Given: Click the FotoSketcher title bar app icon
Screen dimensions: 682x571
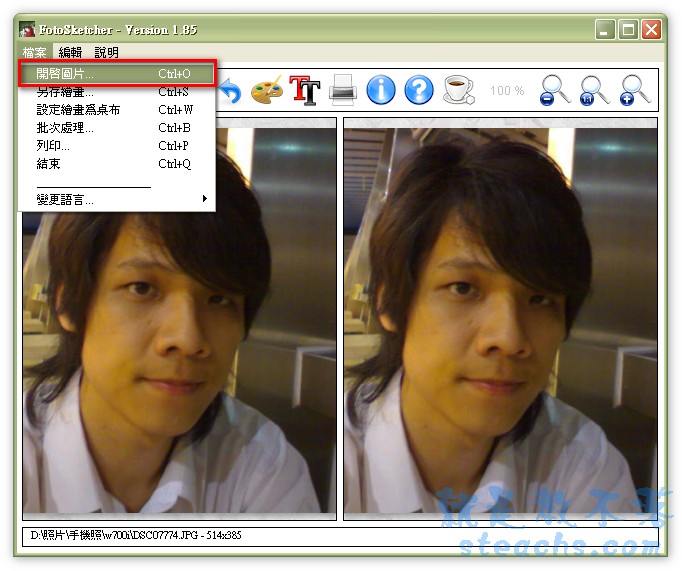Looking at the screenshot, I should coord(27,30).
